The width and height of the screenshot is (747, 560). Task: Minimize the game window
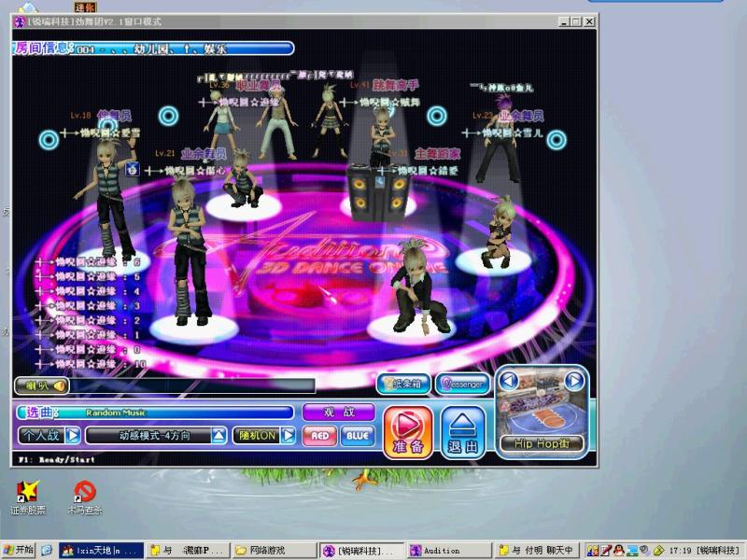point(564,21)
